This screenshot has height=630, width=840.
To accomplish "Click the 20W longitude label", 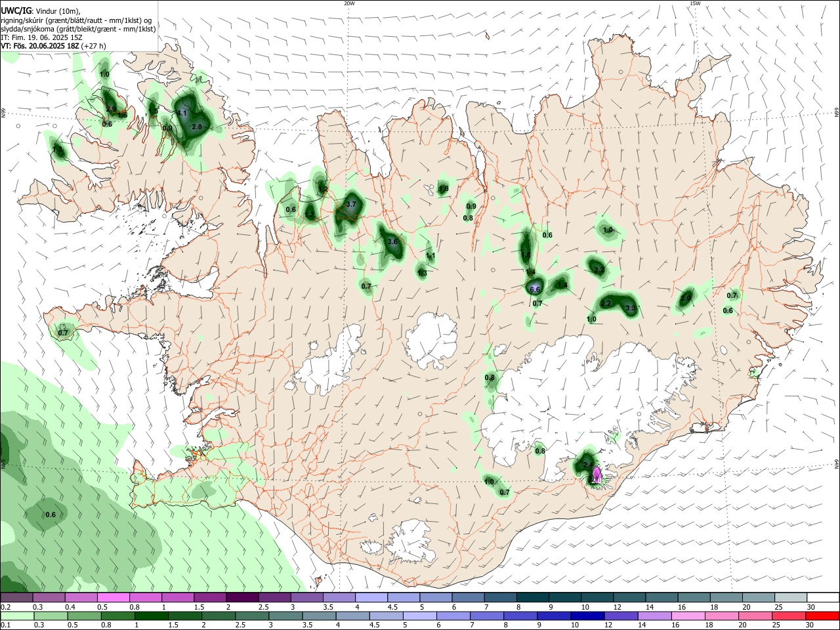I will point(349,3).
